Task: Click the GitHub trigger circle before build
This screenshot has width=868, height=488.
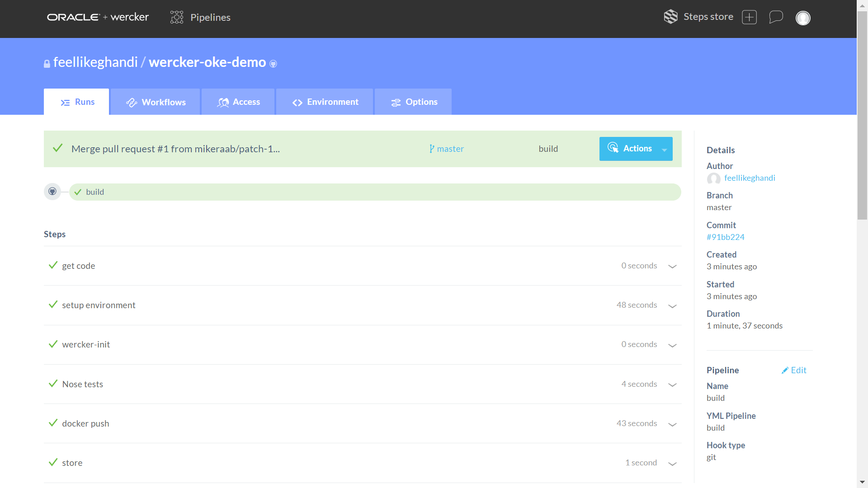Action: coord(52,192)
